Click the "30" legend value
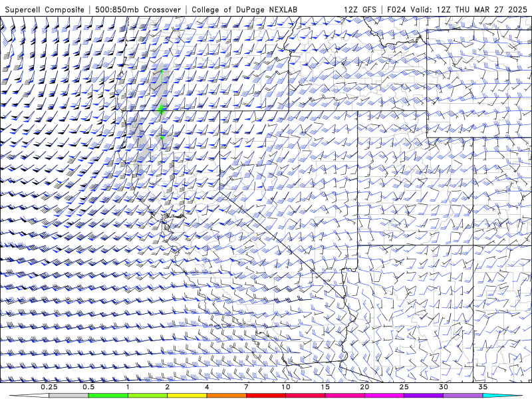532x399 pixels. click(x=444, y=387)
